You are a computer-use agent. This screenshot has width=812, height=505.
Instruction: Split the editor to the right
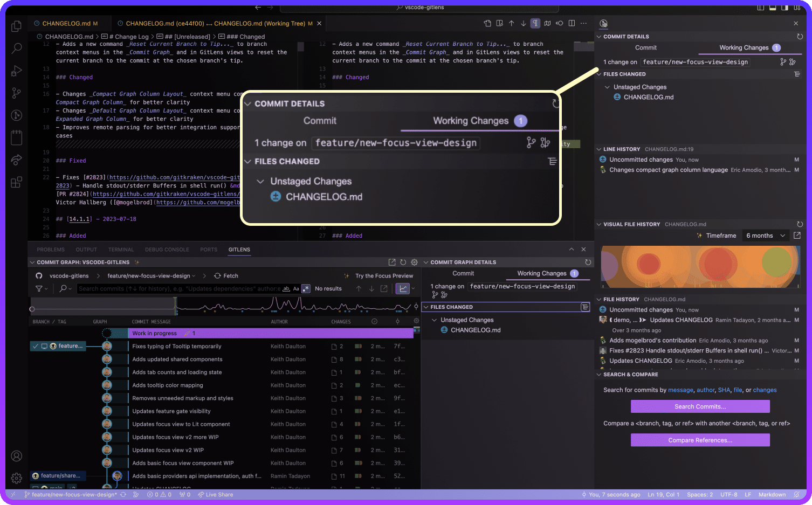tap(572, 23)
